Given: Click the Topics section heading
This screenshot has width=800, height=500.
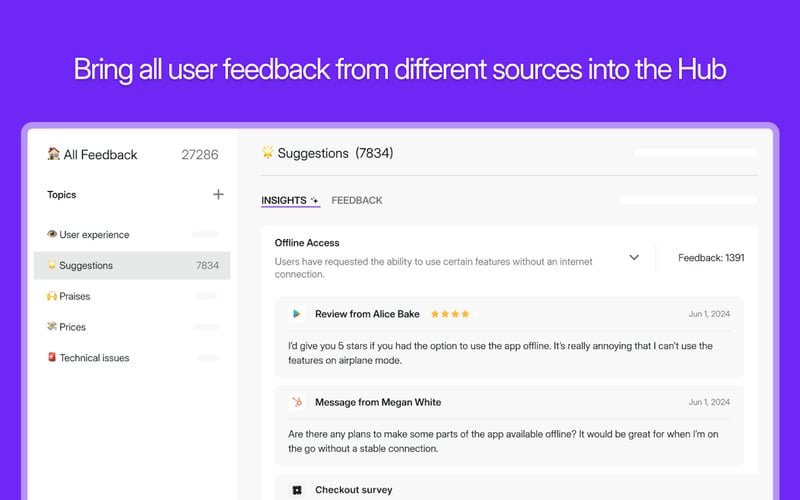Looking at the screenshot, I should (62, 194).
